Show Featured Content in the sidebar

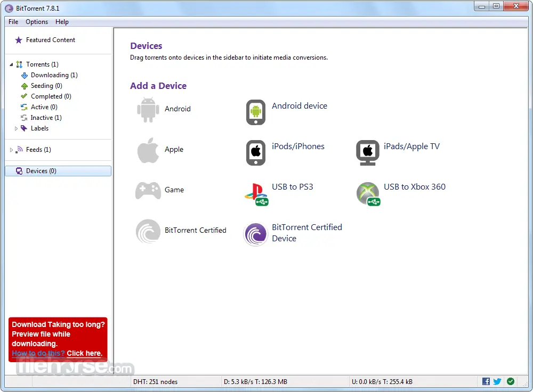pyautogui.click(x=51, y=40)
